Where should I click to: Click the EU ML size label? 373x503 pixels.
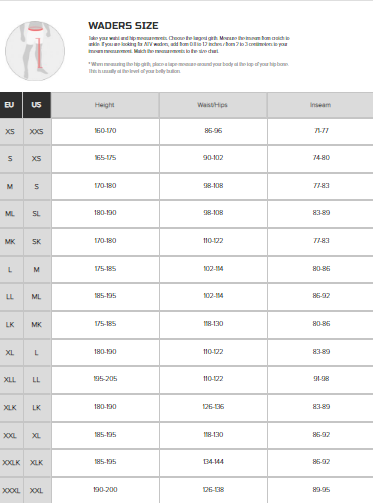pos(10,214)
